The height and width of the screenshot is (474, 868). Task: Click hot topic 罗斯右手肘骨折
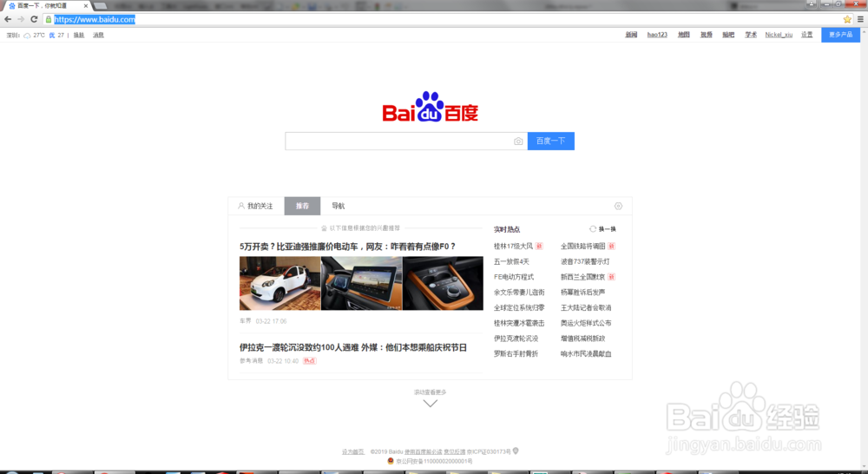click(516, 353)
